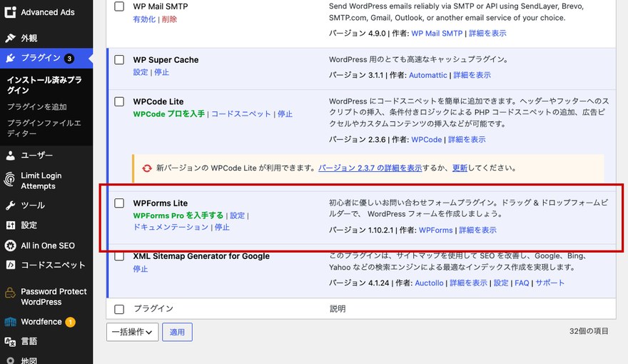Tick the WP Super Cache checkbox
This screenshot has width=628, height=364.
(x=119, y=60)
